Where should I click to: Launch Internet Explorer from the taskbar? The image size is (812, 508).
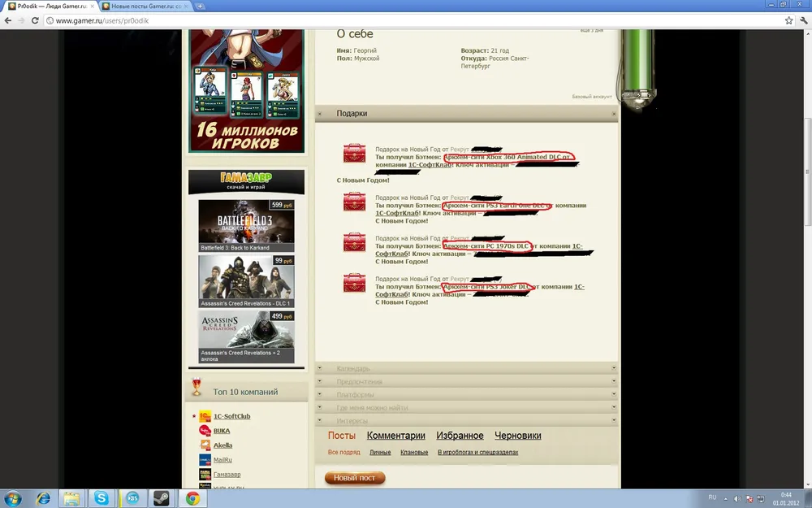42,499
